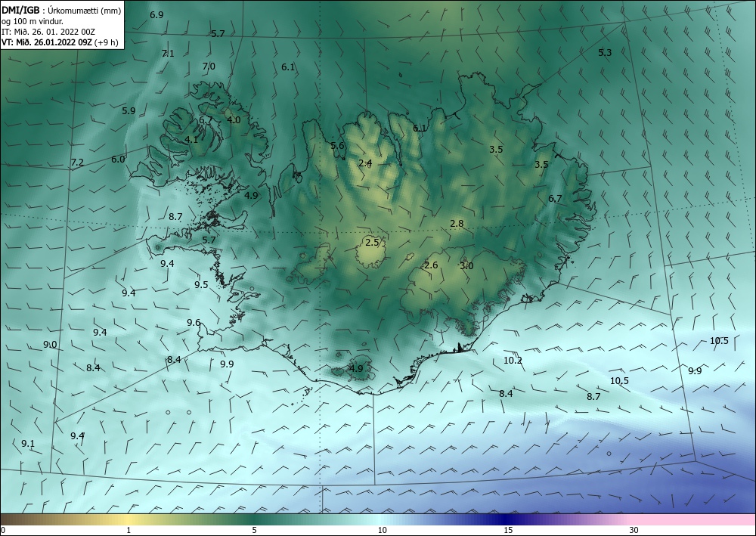
Task: Click the 2.4 value on the map
Action: (365, 163)
